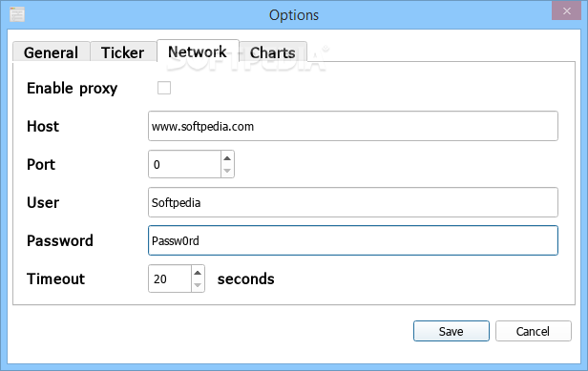Click the User text field
Image resolution: width=588 pixels, height=371 pixels.
point(353,202)
